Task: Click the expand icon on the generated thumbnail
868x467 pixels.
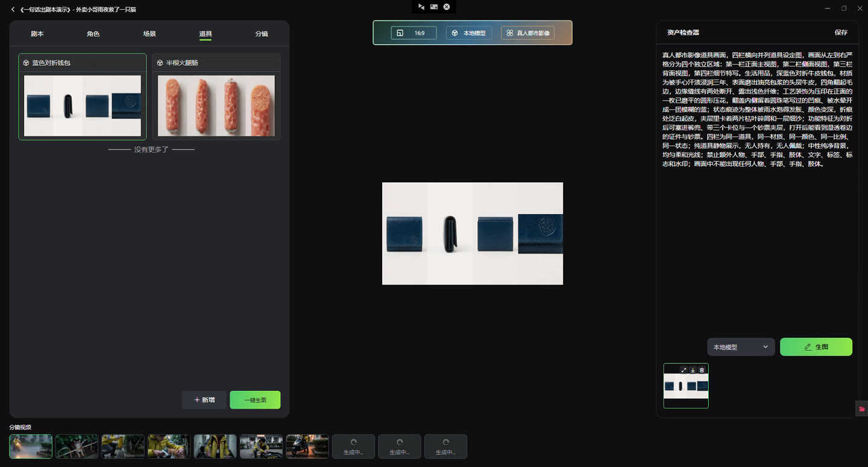Action: click(x=684, y=370)
